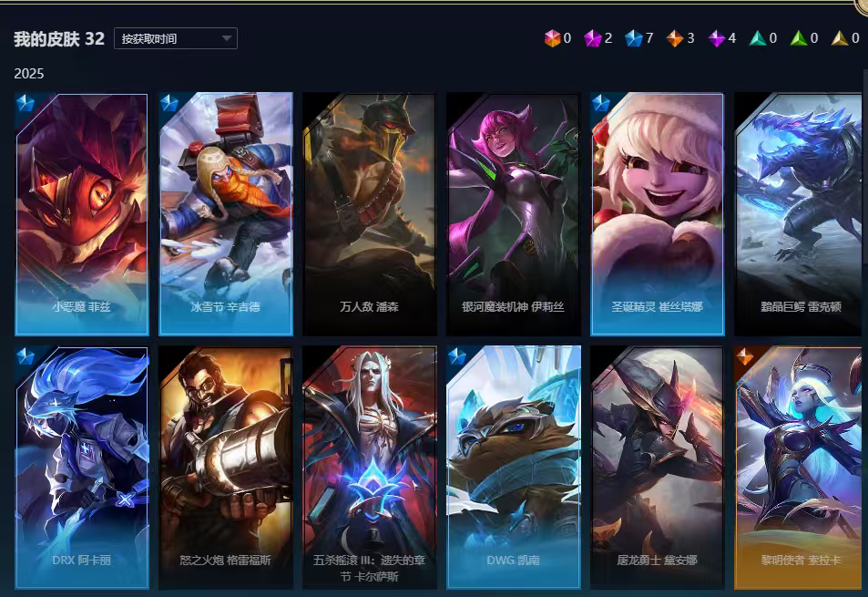Viewport: 868px width, 597px height.
Task: Click the green triangle gem icon
Action: [x=798, y=38]
